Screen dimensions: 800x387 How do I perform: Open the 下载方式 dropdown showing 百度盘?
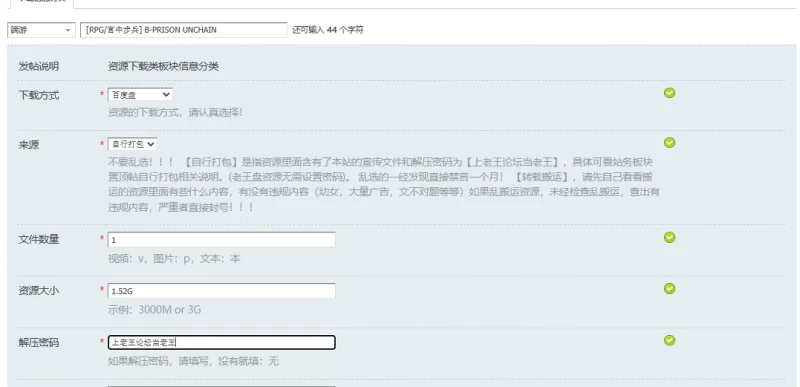140,95
